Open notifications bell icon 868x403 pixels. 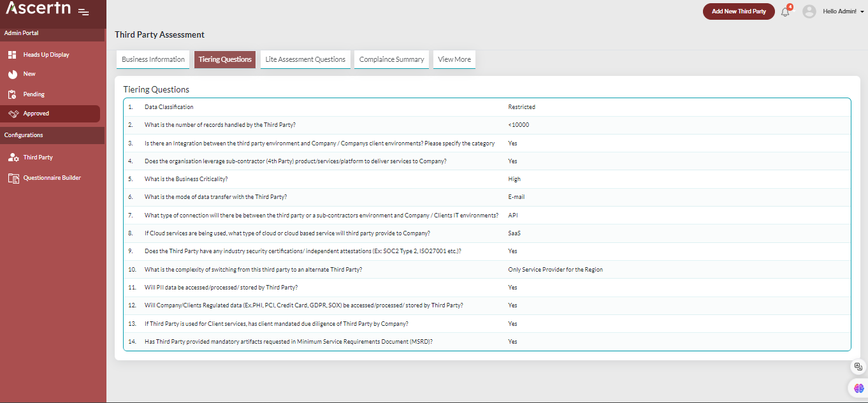pyautogui.click(x=785, y=12)
